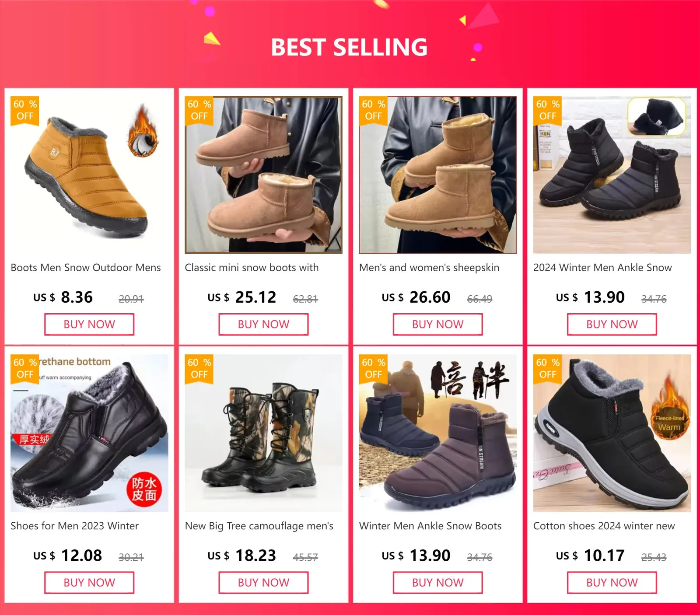The image size is (700, 615).
Task: Click BUY NOW for the $26.60 sheepskin boots
Action: (437, 325)
